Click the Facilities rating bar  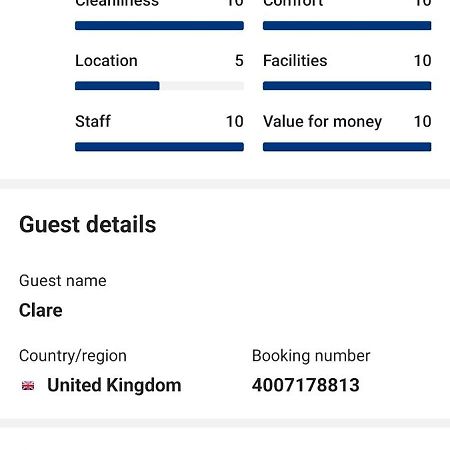pos(347,86)
